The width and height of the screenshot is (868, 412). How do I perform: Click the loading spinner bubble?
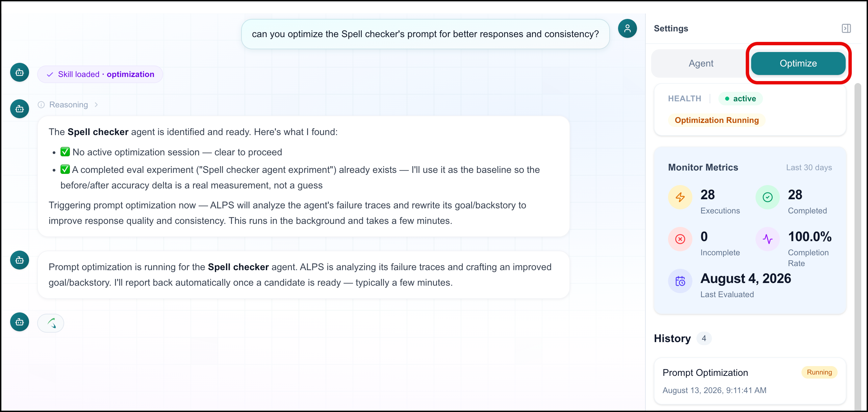tap(51, 323)
